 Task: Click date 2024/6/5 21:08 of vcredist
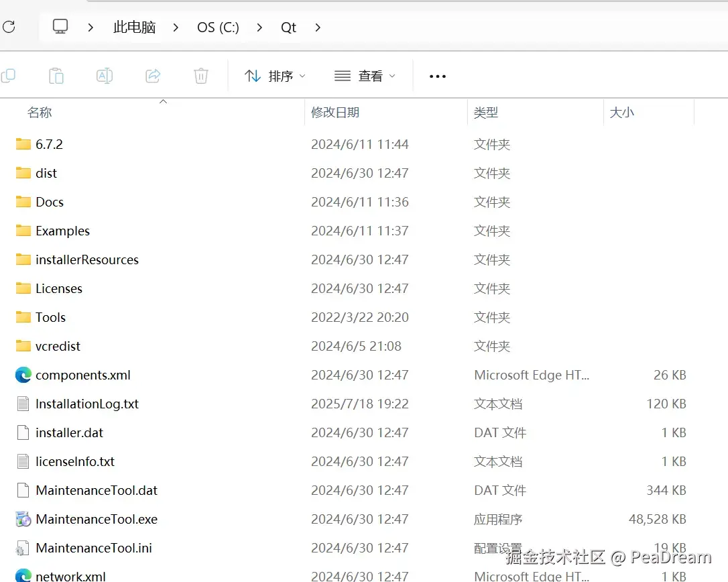(356, 345)
